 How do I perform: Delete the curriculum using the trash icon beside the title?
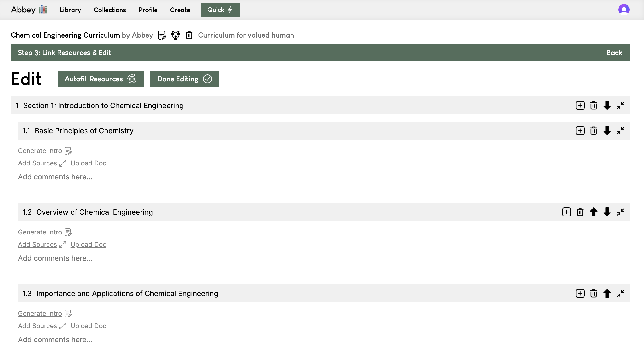[x=189, y=35]
